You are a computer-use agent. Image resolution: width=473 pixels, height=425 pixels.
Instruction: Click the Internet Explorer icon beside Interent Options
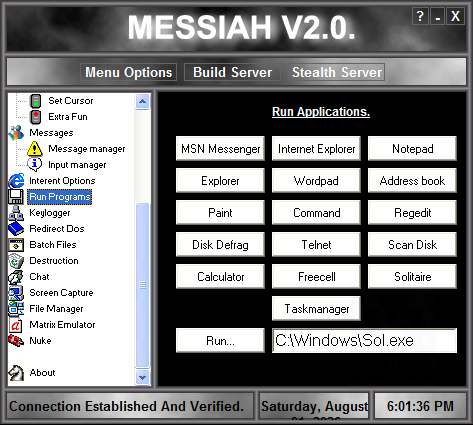pos(16,181)
